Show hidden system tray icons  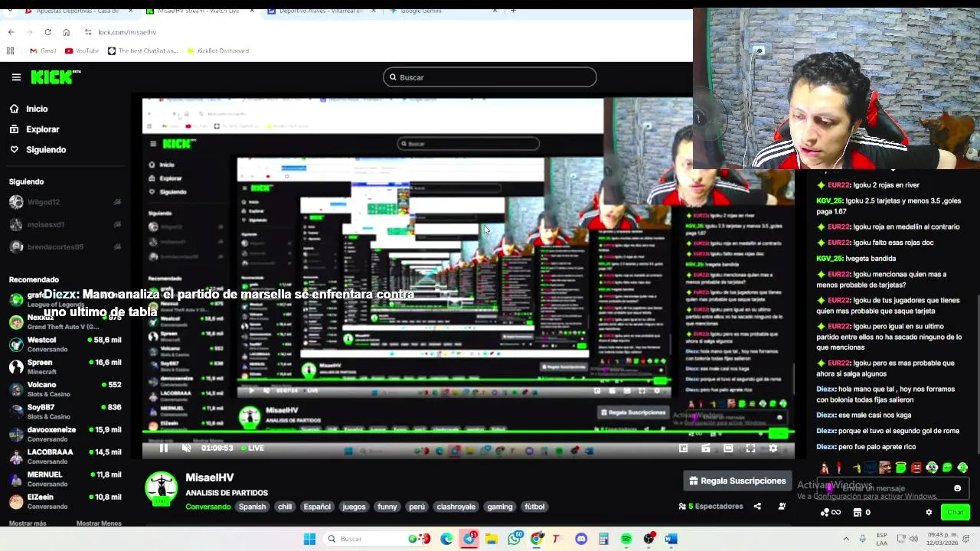pyautogui.click(x=846, y=539)
